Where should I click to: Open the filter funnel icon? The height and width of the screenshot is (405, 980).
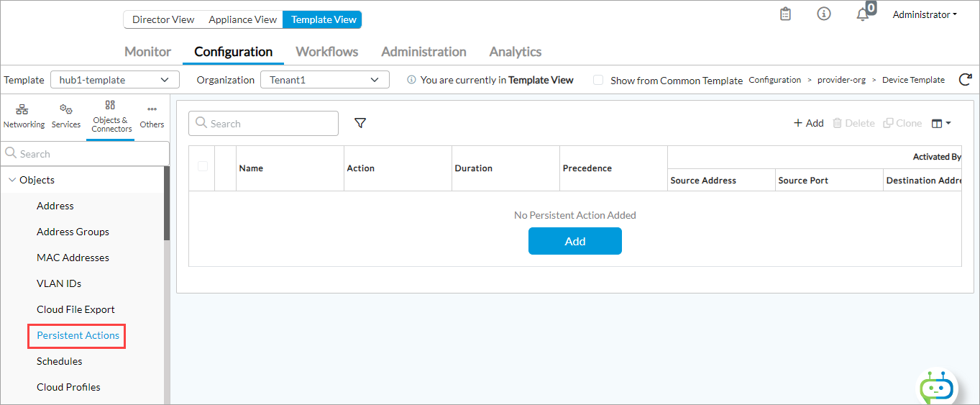click(x=360, y=123)
